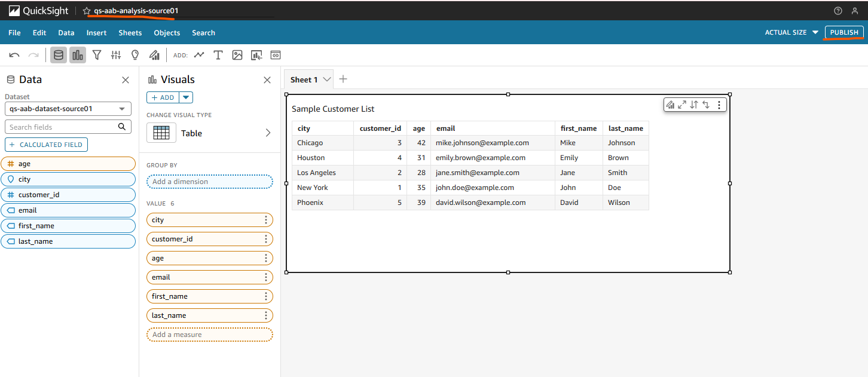
Task: Click the star favorite icon beside analysis name
Action: tap(87, 11)
